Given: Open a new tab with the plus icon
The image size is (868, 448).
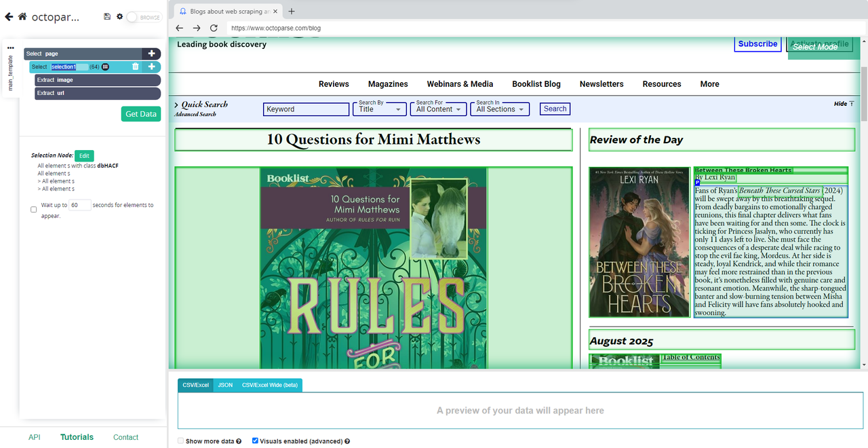Looking at the screenshot, I should pos(292,12).
